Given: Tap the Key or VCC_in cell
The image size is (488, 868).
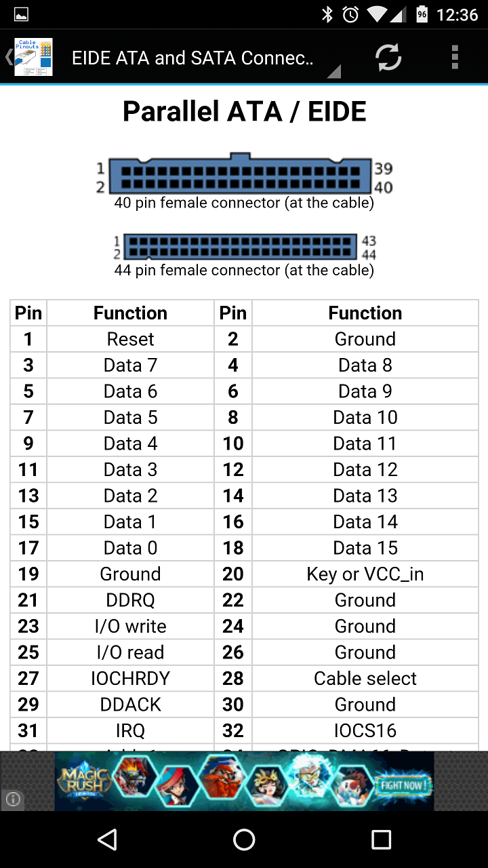Looking at the screenshot, I should click(365, 574).
